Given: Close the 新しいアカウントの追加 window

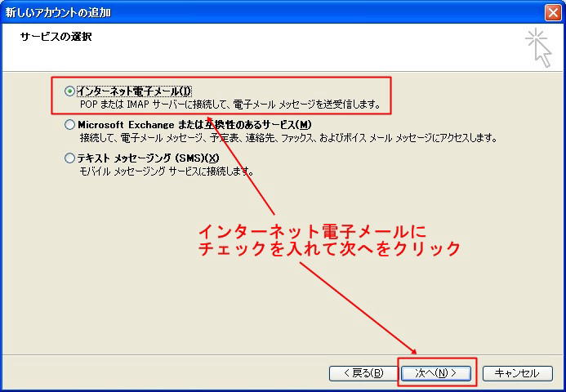Looking at the screenshot, I should pos(553,13).
